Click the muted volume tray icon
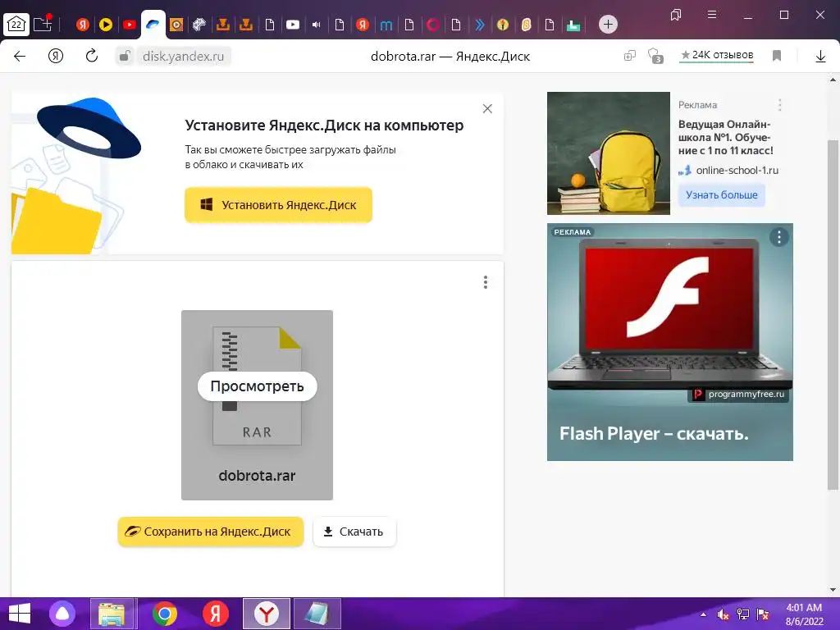The image size is (840, 630). point(724,614)
